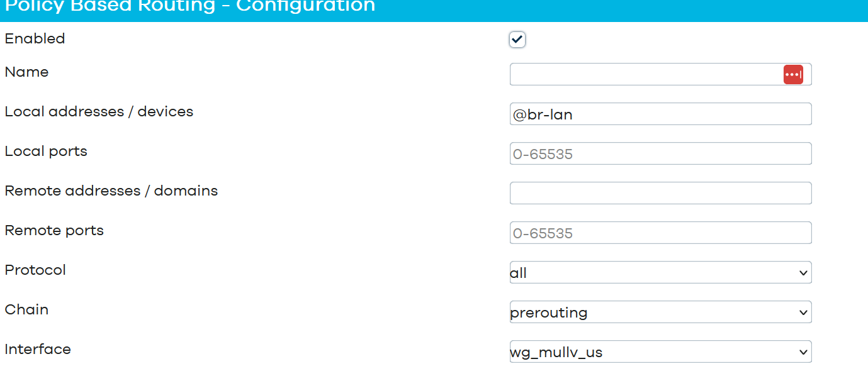Click the Protocol label text
Image resolution: width=868 pixels, height=376 pixels.
(x=35, y=270)
